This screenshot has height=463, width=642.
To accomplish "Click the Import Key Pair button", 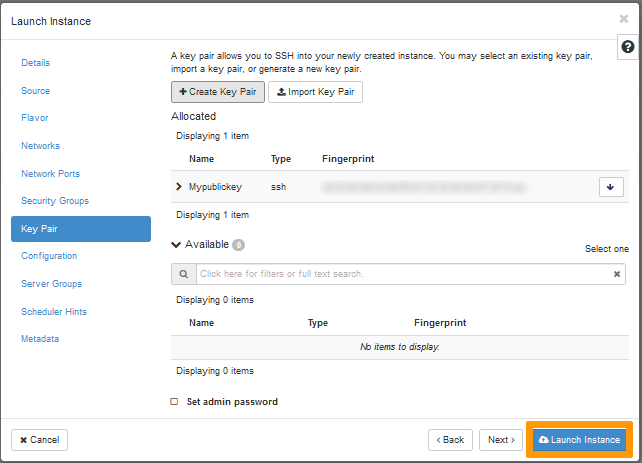I will pos(315,92).
